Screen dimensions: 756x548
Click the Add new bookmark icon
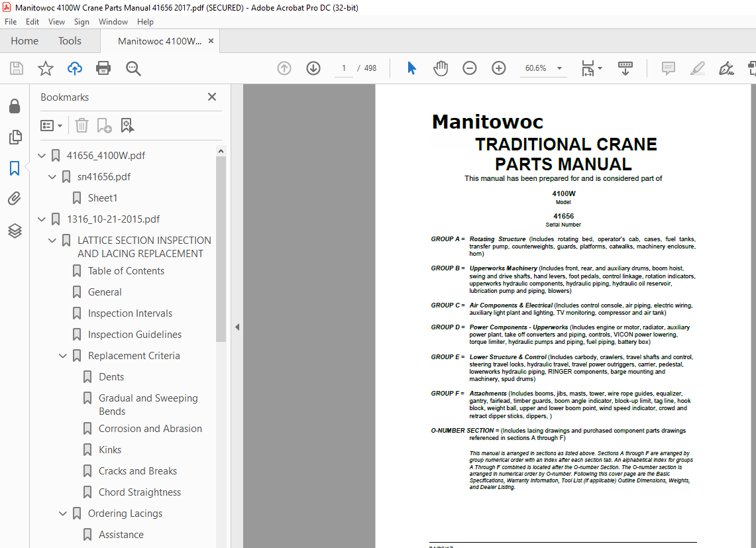tap(104, 125)
